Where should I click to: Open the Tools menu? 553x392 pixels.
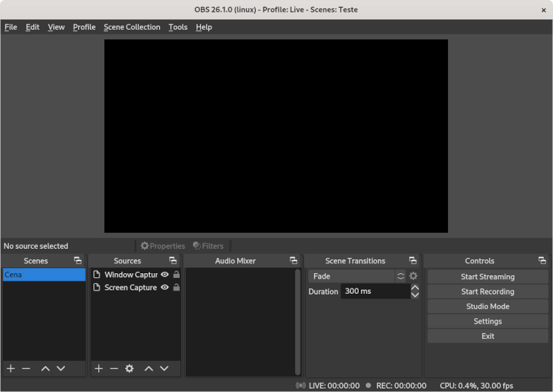[178, 27]
